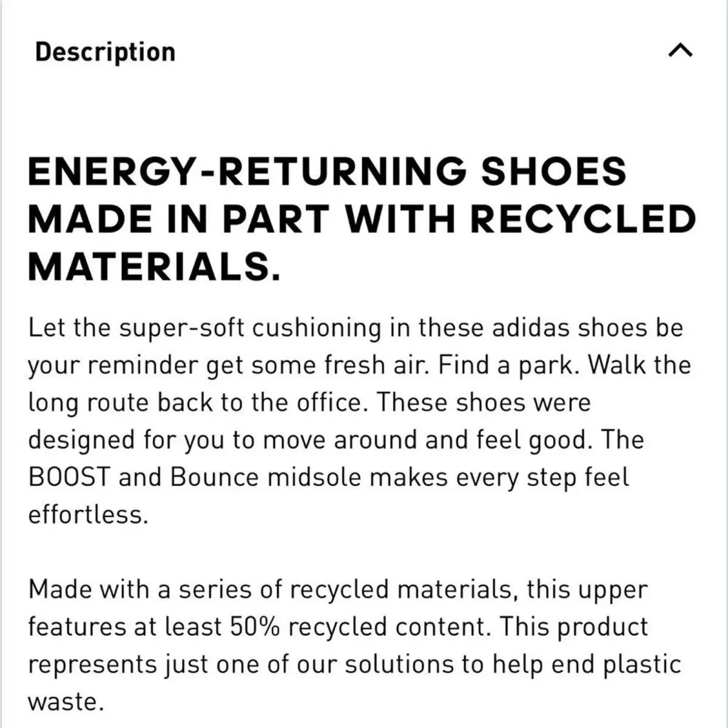
Task: Click the word 'effortless.' ending first paragraph
Action: coord(88,515)
